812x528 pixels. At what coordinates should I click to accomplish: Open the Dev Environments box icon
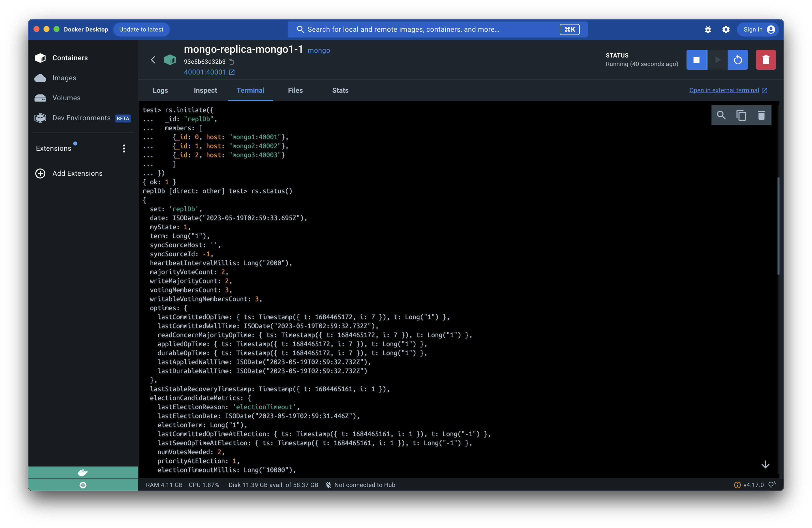pyautogui.click(x=40, y=118)
